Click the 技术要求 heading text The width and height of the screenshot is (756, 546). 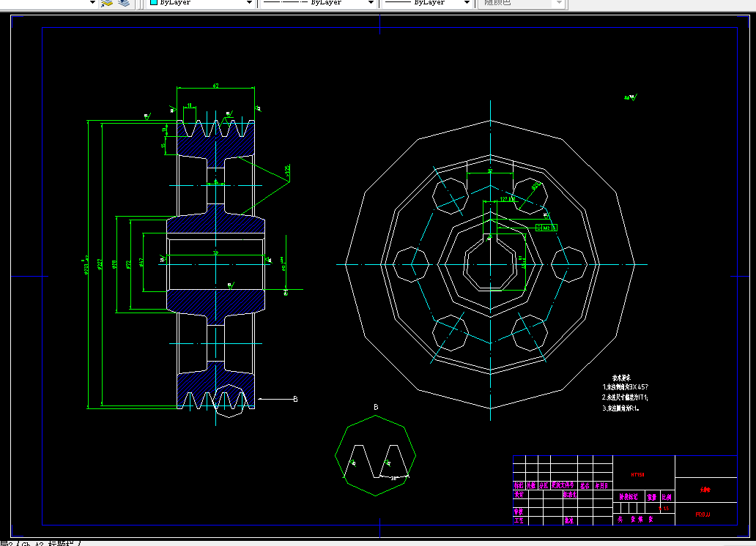[621, 378]
